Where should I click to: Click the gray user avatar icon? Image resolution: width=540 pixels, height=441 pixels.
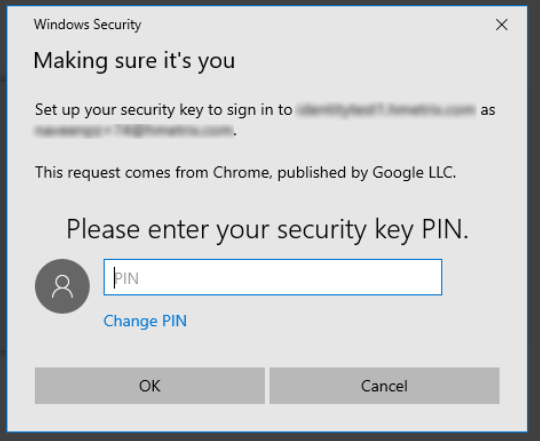(x=62, y=286)
